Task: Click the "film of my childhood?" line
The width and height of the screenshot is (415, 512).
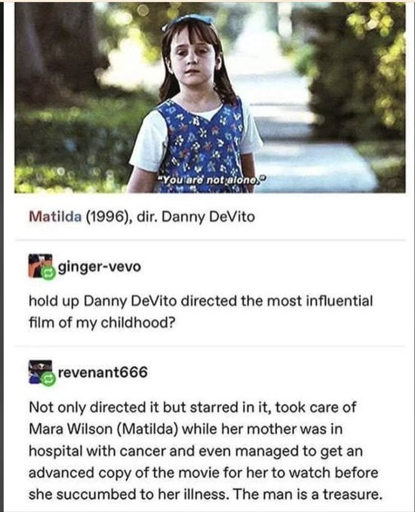Action: coord(102,323)
